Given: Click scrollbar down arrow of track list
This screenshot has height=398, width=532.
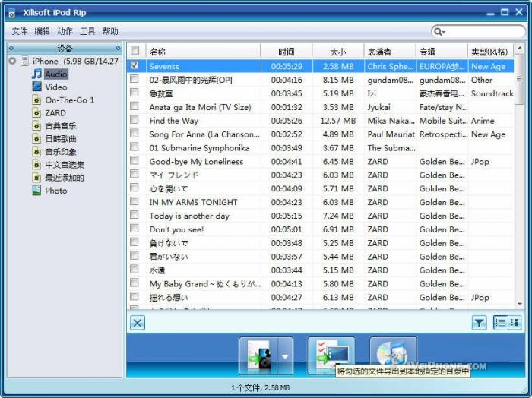Looking at the screenshot, I should [x=519, y=304].
